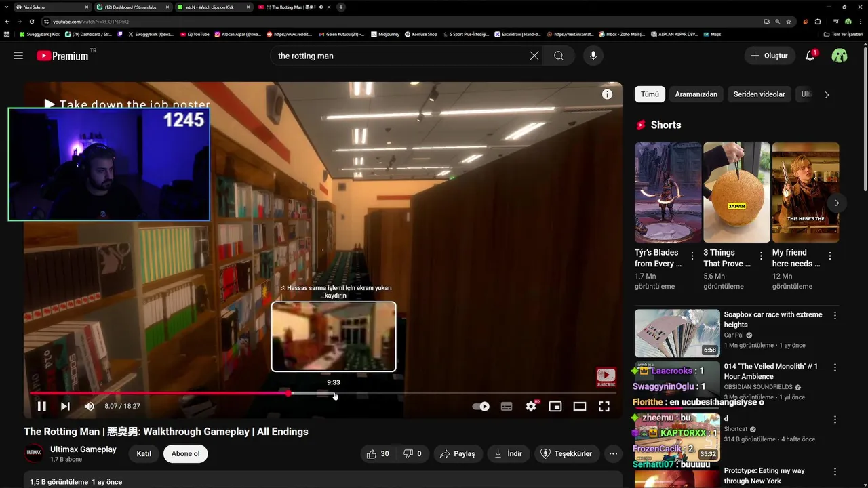Enter fullscreen mode
The width and height of the screenshot is (868, 488).
tap(604, 407)
